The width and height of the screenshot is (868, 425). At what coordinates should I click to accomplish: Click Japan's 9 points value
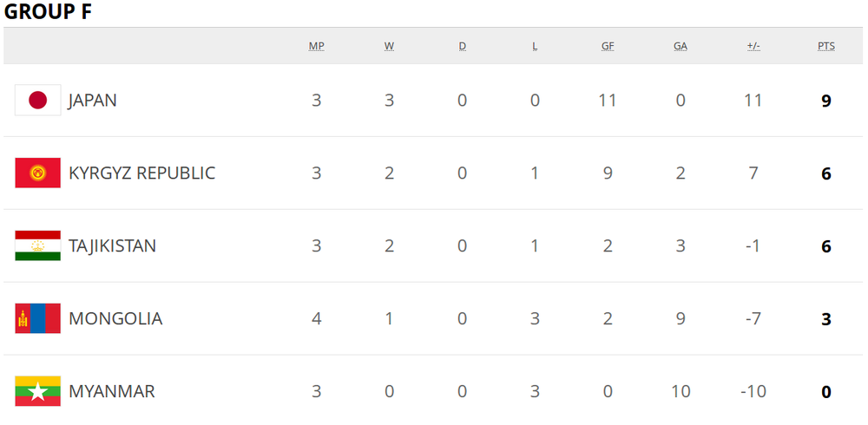(826, 101)
